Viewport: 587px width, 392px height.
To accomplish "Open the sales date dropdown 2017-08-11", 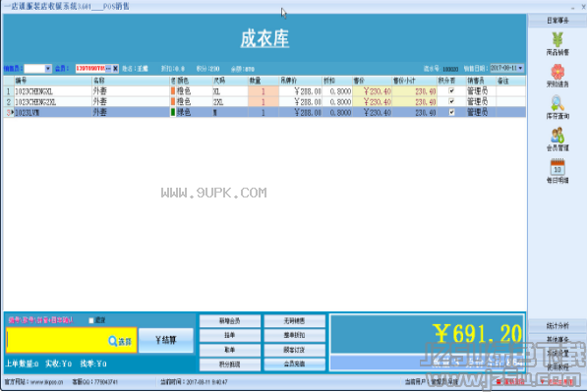I will (x=520, y=68).
